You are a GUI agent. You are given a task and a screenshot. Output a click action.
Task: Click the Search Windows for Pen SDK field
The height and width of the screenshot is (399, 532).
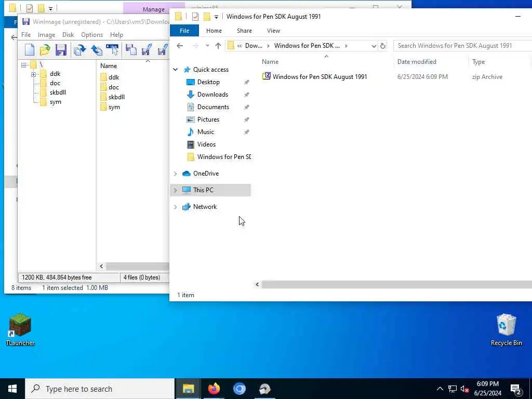point(463,46)
